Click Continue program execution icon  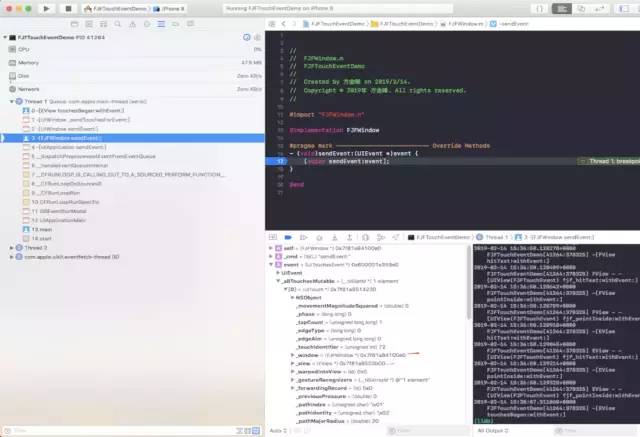coord(303,237)
